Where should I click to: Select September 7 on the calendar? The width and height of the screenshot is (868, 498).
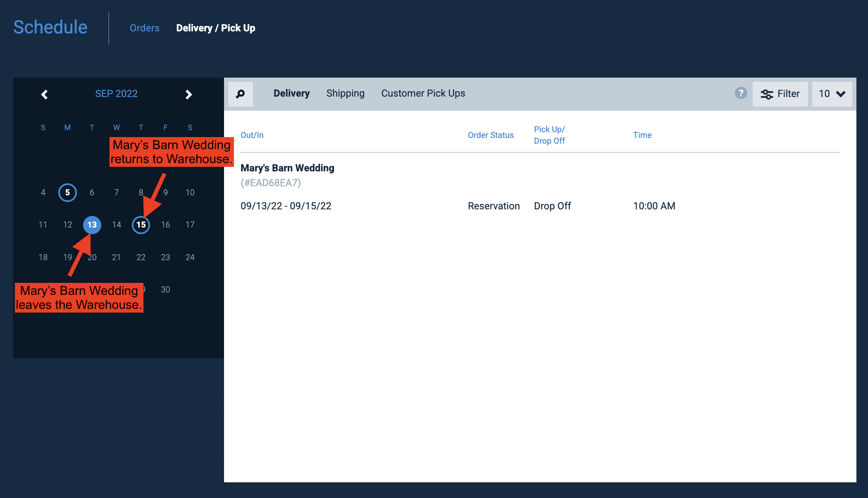117,192
